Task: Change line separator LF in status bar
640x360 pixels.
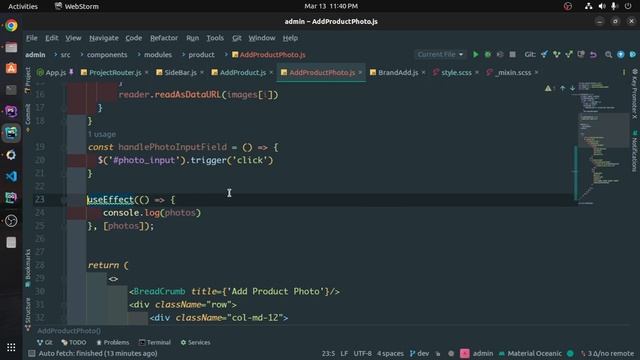Action: pyautogui.click(x=344, y=353)
